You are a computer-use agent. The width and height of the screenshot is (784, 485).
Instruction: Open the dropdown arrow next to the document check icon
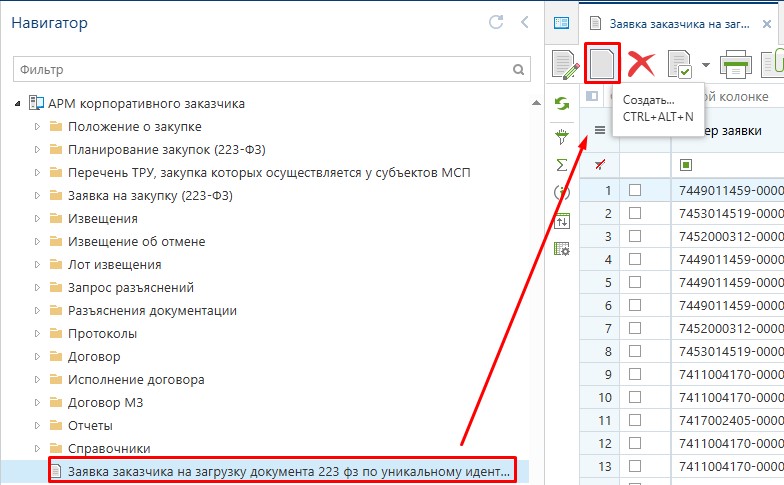click(x=706, y=64)
